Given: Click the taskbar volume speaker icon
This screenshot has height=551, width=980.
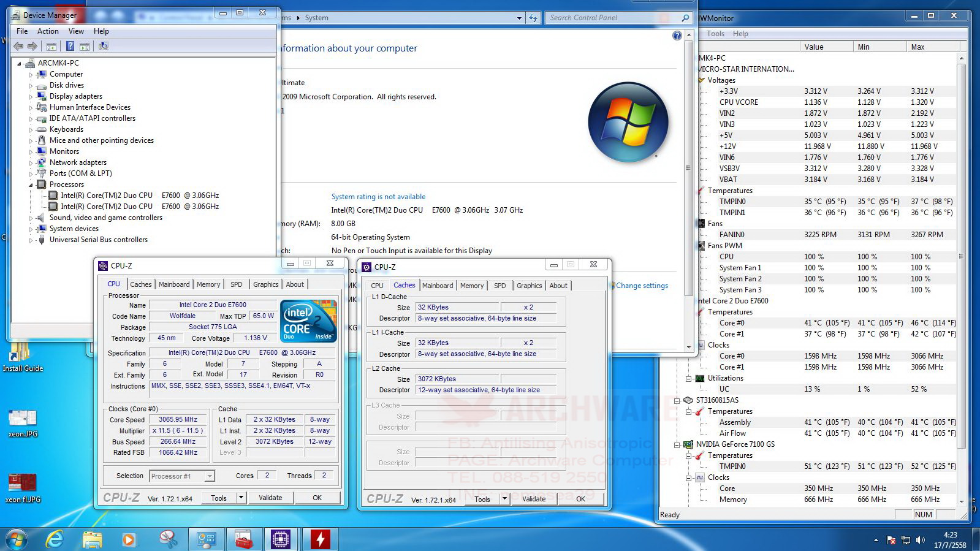Looking at the screenshot, I should coord(920,540).
